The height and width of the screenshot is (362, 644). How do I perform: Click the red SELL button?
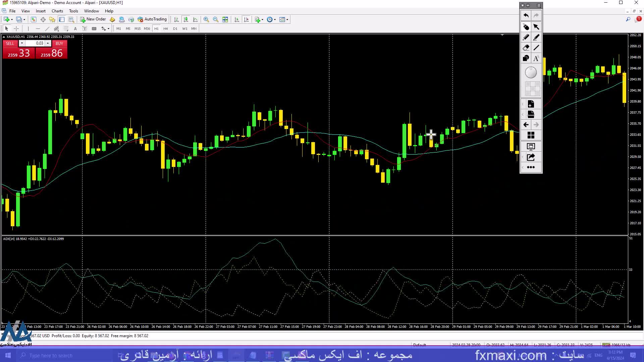[x=10, y=43]
